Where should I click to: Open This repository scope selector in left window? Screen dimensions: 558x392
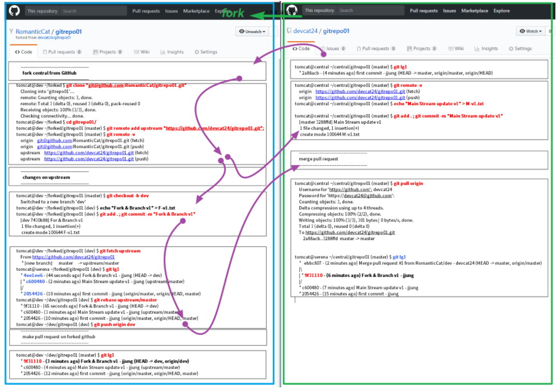42,11
